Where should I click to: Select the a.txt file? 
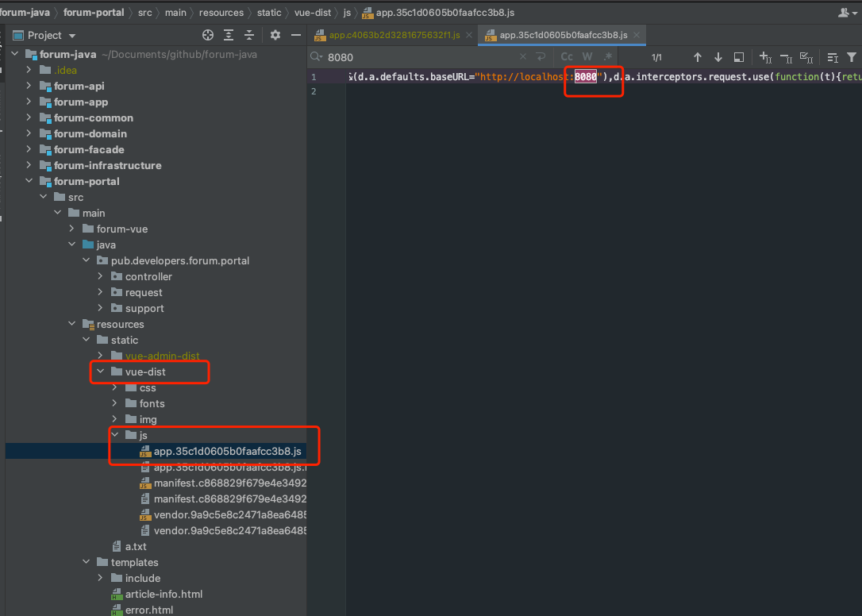(136, 547)
